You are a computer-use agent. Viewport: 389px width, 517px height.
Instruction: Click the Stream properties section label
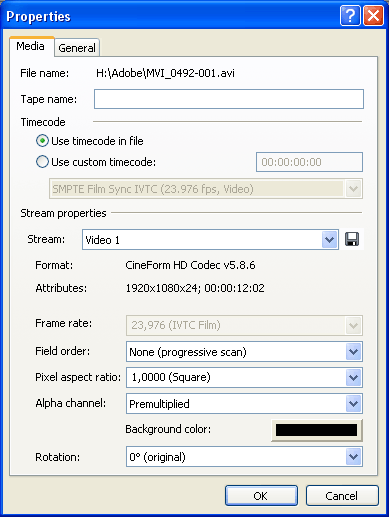(63, 213)
